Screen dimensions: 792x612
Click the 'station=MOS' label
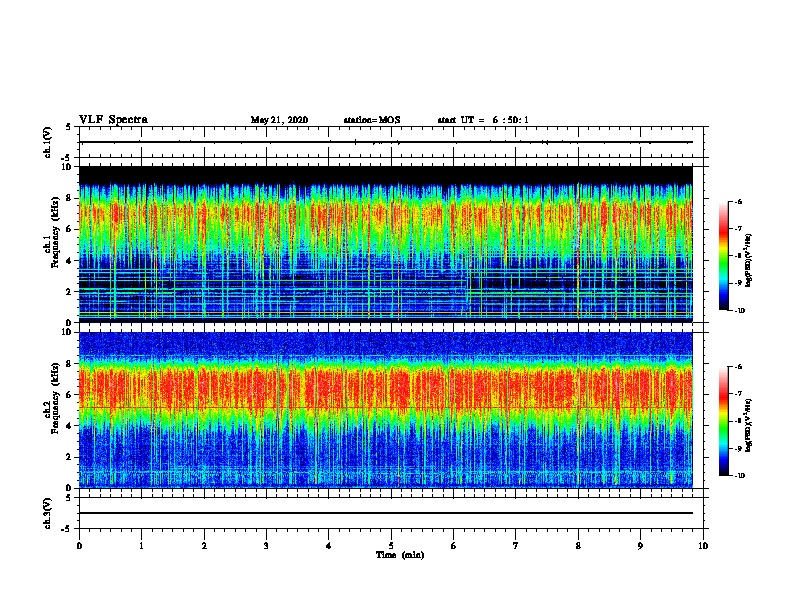[x=372, y=120]
